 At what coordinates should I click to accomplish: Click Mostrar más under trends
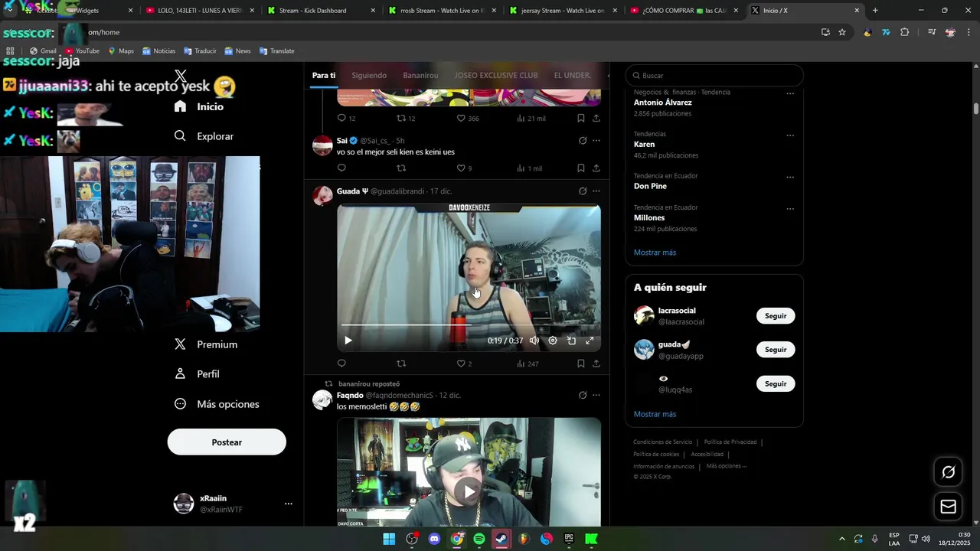point(655,253)
